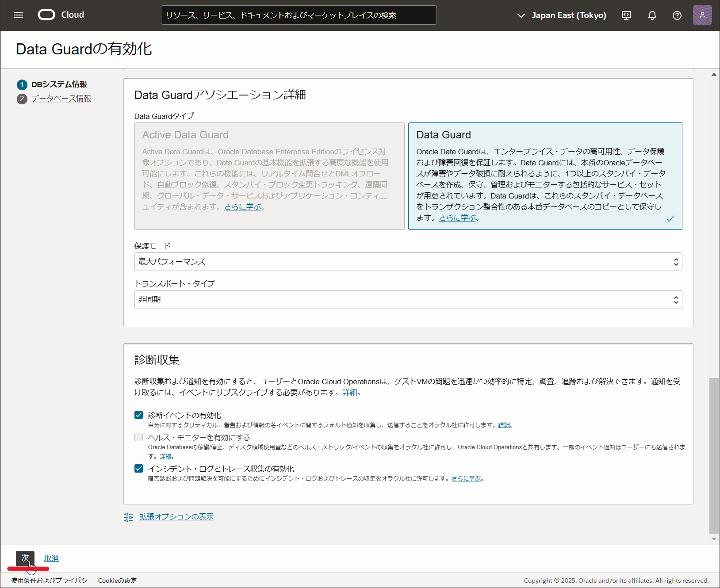Click the 拡張オプションの表示 filter icon

tap(128, 517)
